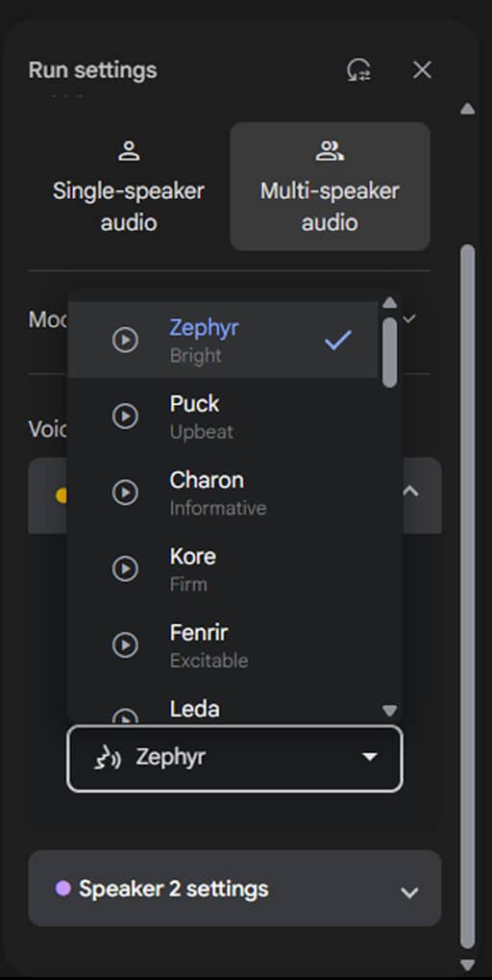The width and height of the screenshot is (492, 980).
Task: Choose the Puck Upbeat voice option
Action: pyautogui.click(x=223, y=416)
